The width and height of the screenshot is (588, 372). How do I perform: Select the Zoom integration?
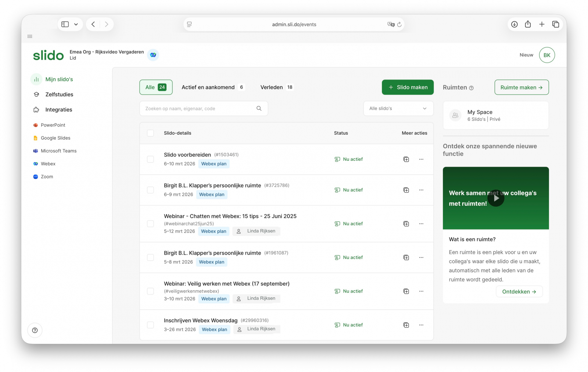(x=47, y=177)
